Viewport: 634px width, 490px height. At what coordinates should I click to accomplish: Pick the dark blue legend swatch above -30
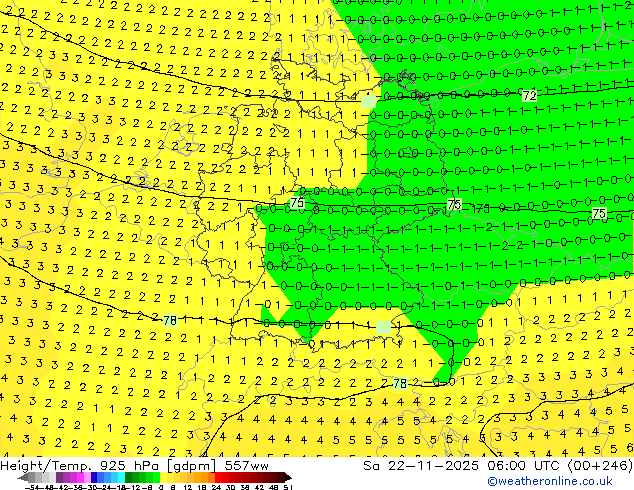94,477
